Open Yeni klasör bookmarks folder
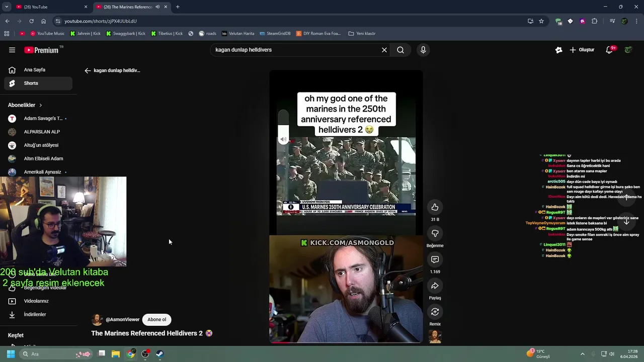 point(362,34)
